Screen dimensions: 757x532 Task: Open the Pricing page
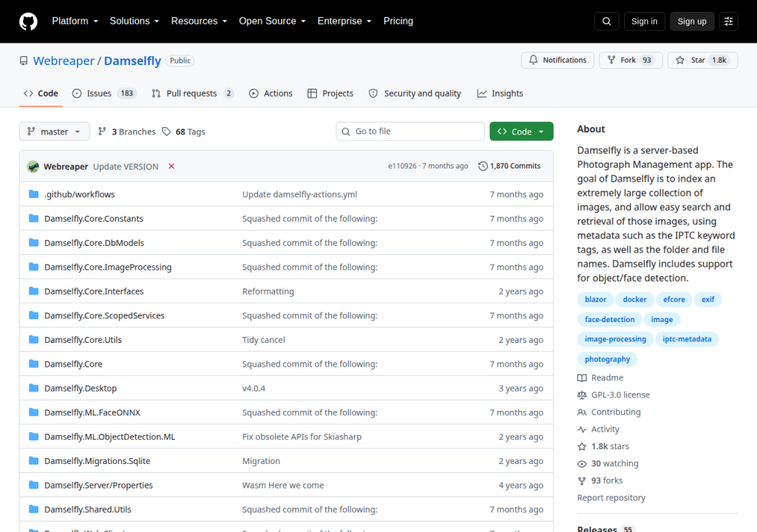tap(398, 21)
